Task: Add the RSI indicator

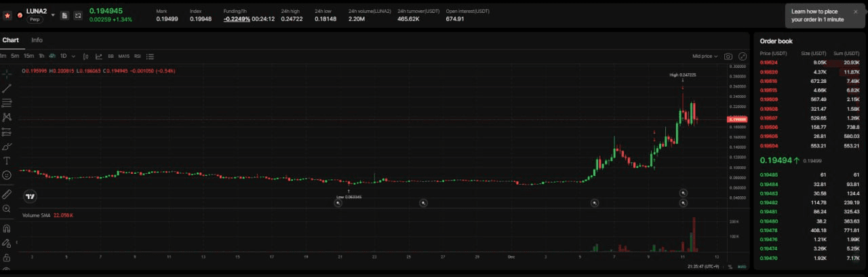Action: coord(138,56)
